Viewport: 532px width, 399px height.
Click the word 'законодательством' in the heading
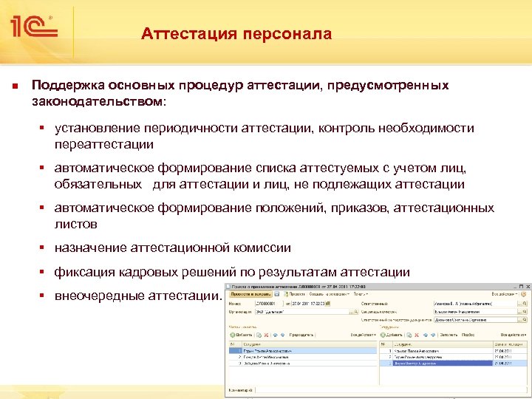tap(97, 101)
